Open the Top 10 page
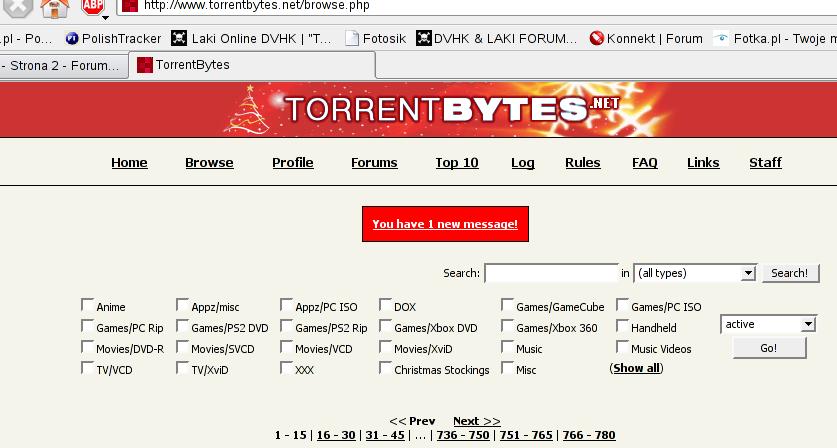837x448 pixels. click(x=457, y=162)
